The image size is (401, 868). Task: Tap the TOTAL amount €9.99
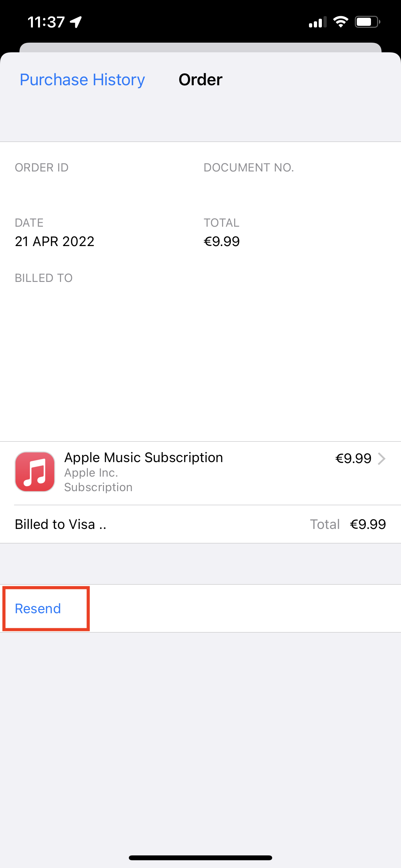222,241
